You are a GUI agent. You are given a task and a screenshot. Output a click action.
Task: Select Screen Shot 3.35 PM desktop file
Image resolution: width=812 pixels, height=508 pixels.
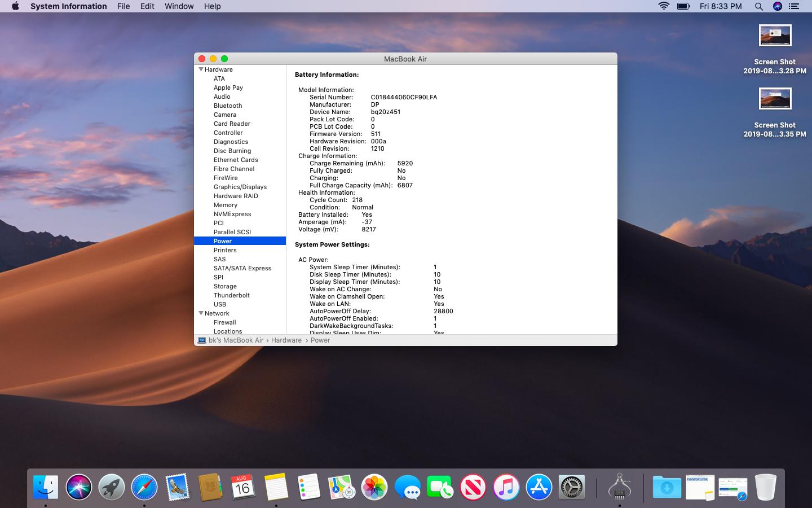(x=775, y=113)
